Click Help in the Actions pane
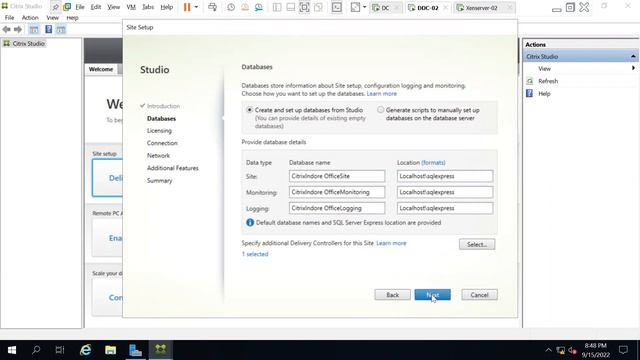 544,93
